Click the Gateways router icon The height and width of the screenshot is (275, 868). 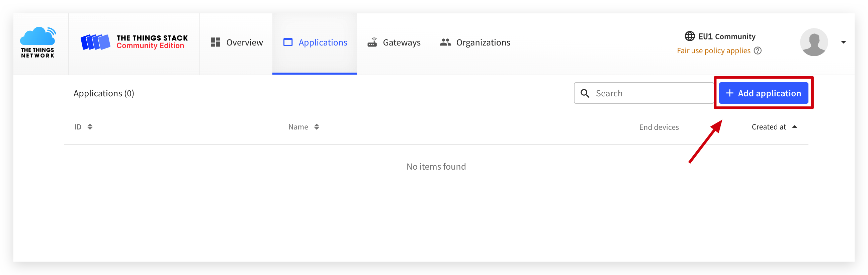click(x=372, y=42)
